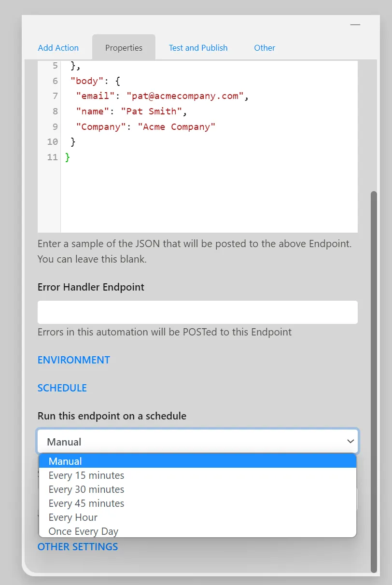Click the "Error Handler Endpoint" label
This screenshot has width=392, height=585.
91,287
